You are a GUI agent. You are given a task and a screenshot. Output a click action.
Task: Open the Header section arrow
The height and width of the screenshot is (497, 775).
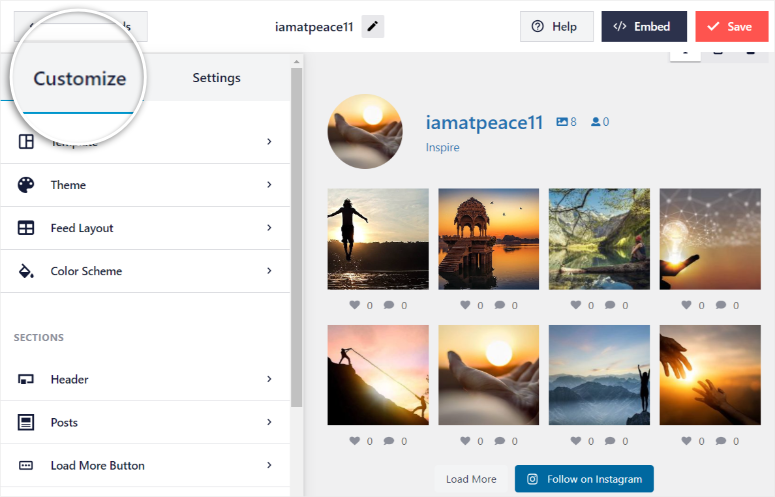click(x=269, y=379)
